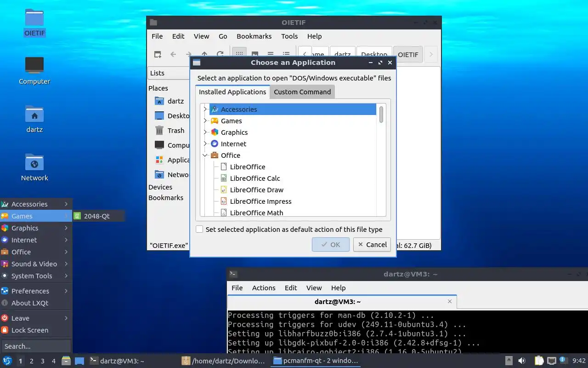
Task: Select LibreOffice entry under Office
Action: pos(247,167)
